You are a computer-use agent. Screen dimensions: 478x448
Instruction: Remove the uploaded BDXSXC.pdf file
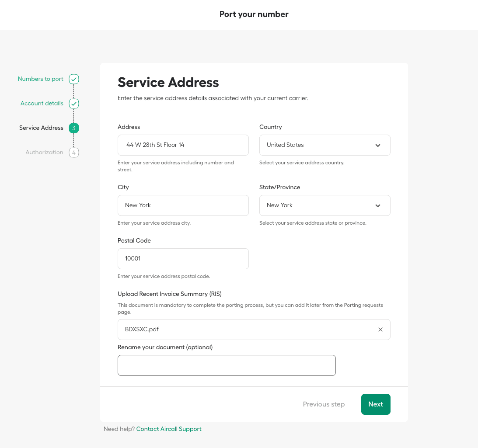(380, 330)
